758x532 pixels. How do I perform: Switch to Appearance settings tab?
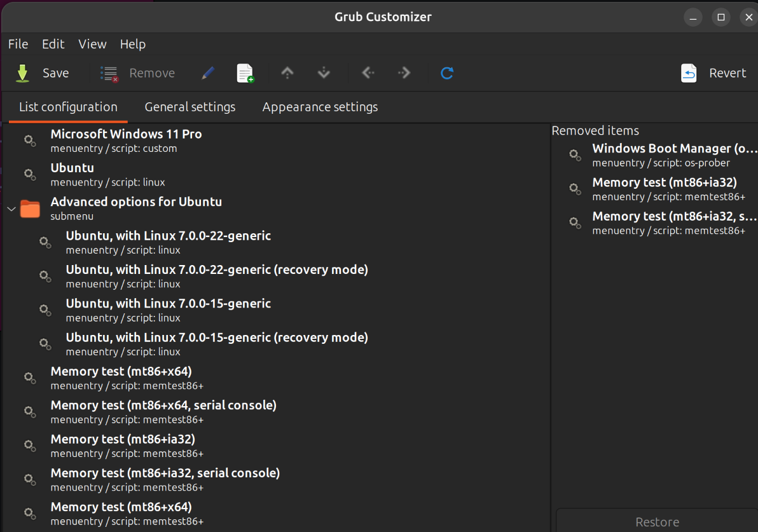(x=320, y=107)
